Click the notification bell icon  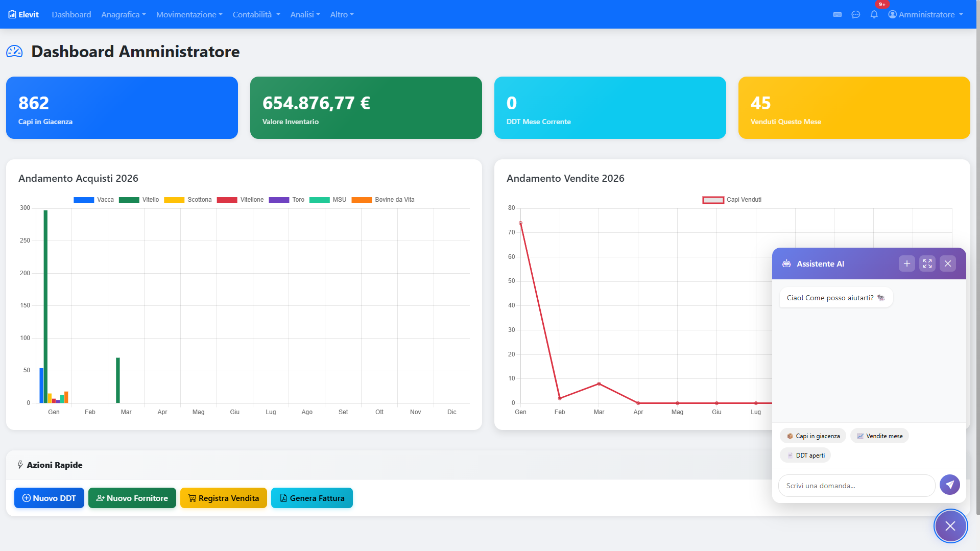[874, 14]
